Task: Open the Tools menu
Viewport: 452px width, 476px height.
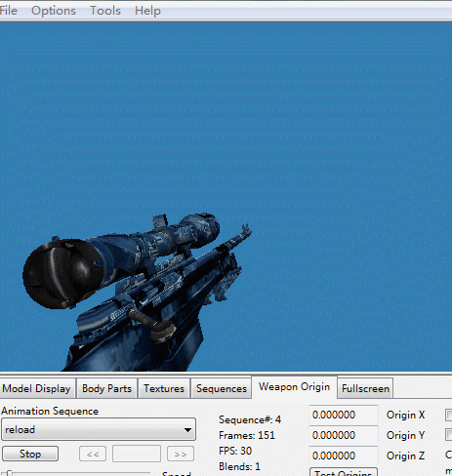Action: pyautogui.click(x=105, y=11)
